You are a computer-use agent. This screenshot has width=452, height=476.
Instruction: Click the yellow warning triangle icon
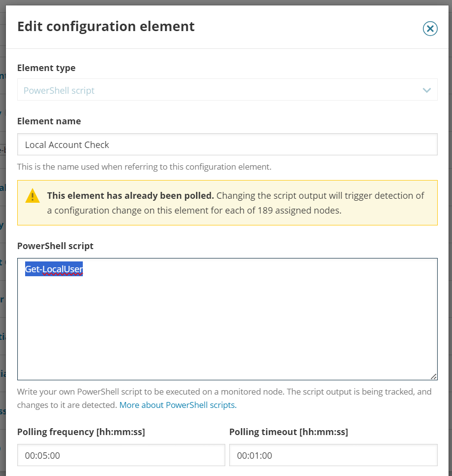tap(32, 196)
